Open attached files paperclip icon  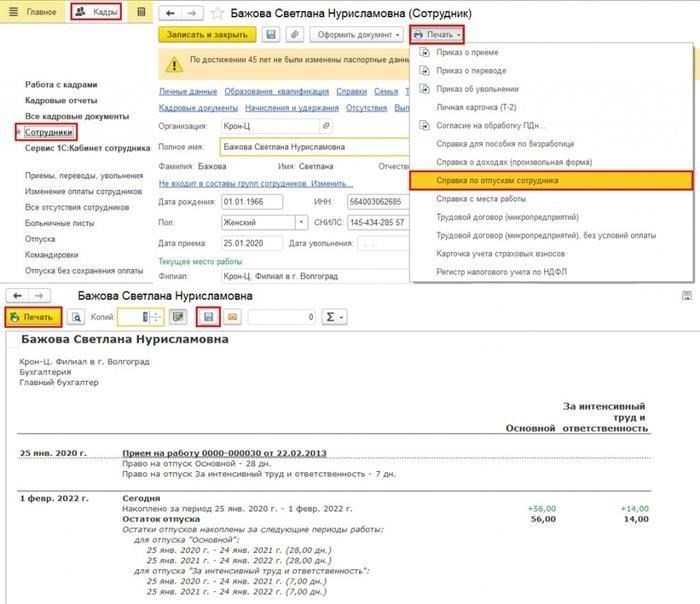(x=294, y=35)
